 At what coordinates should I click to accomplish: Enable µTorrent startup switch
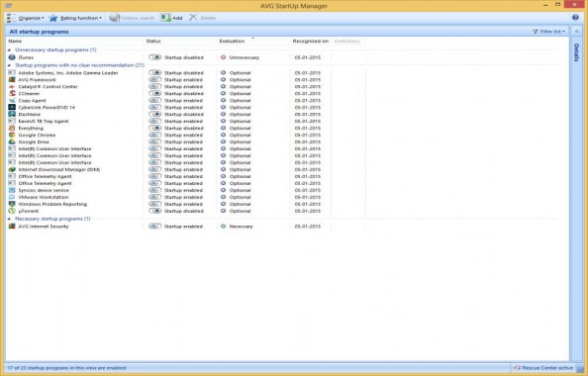[x=154, y=211]
